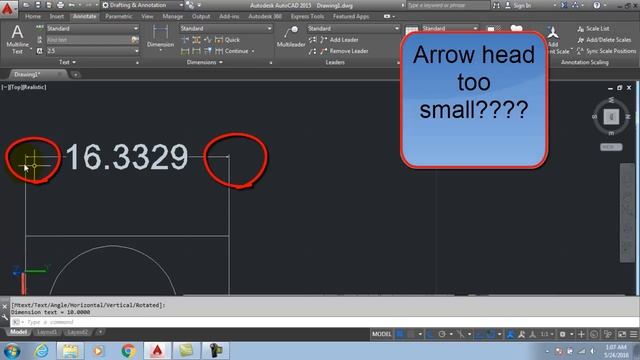Click the Autodesk Exchange Apps icon
Image resolution: width=640 pixels, height=360 pixels.
(x=564, y=5)
